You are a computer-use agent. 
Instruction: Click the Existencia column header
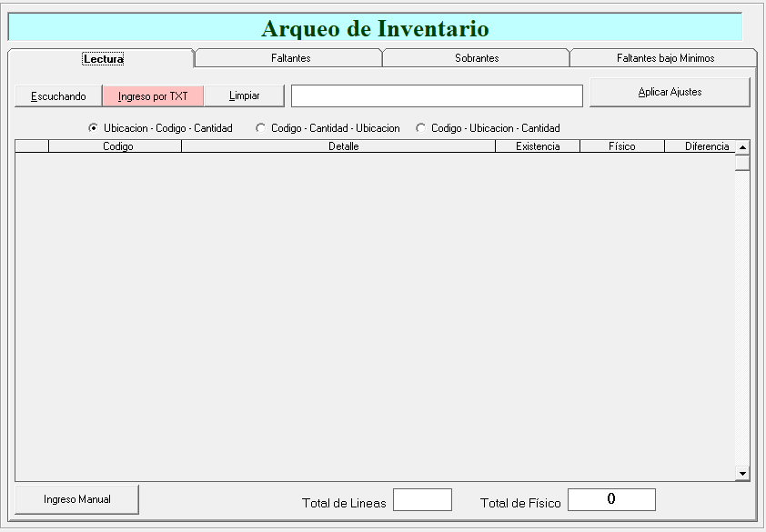tap(538, 146)
